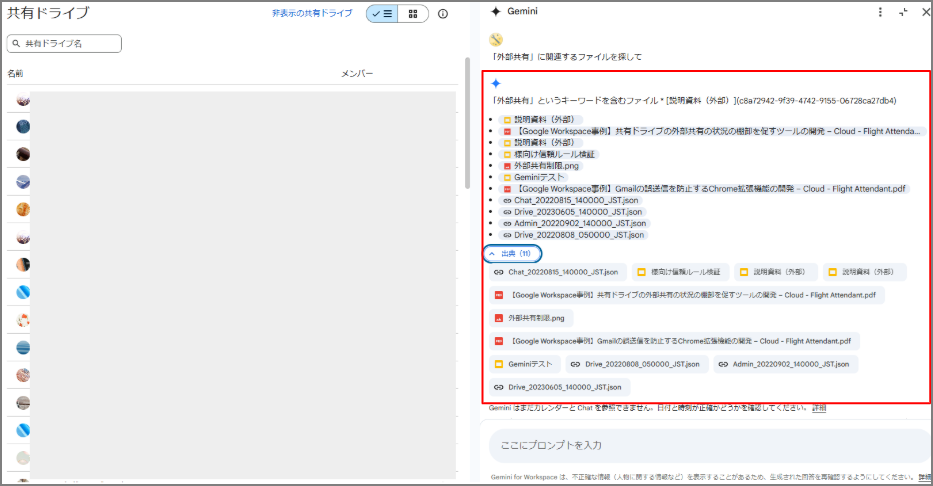
Task: Open the 共有ドライブの外部共有 PDF source chip
Action: pyautogui.click(x=687, y=295)
